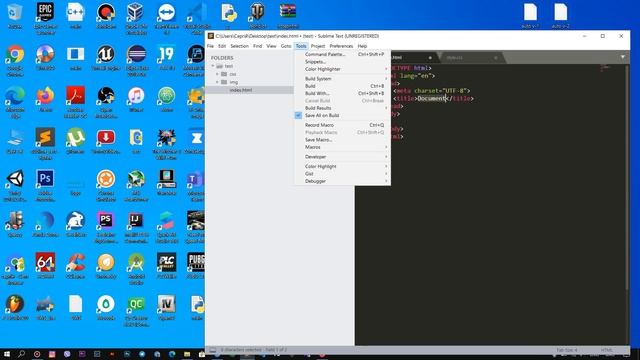Open the Windows Start menu

(x=7, y=354)
